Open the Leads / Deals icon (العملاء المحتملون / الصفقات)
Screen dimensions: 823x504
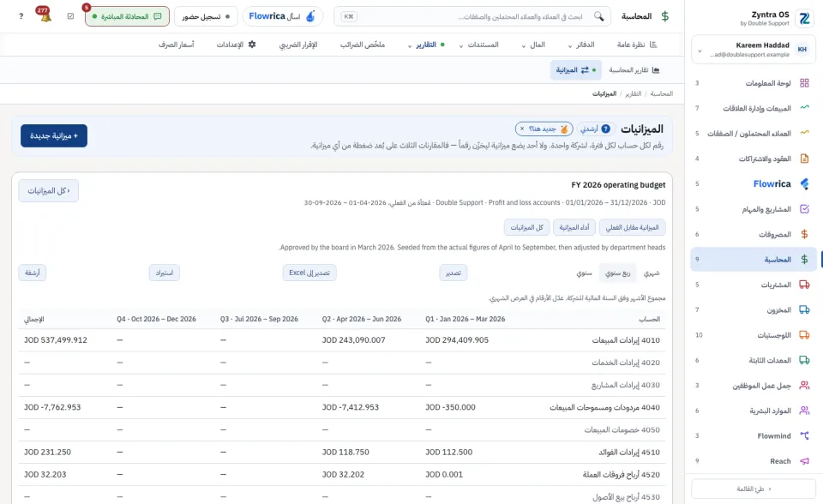click(x=804, y=134)
